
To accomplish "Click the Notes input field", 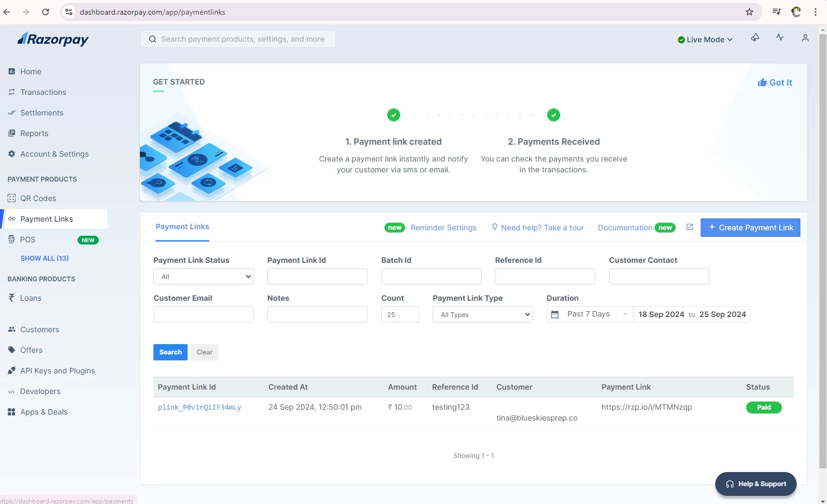I will [x=317, y=314].
